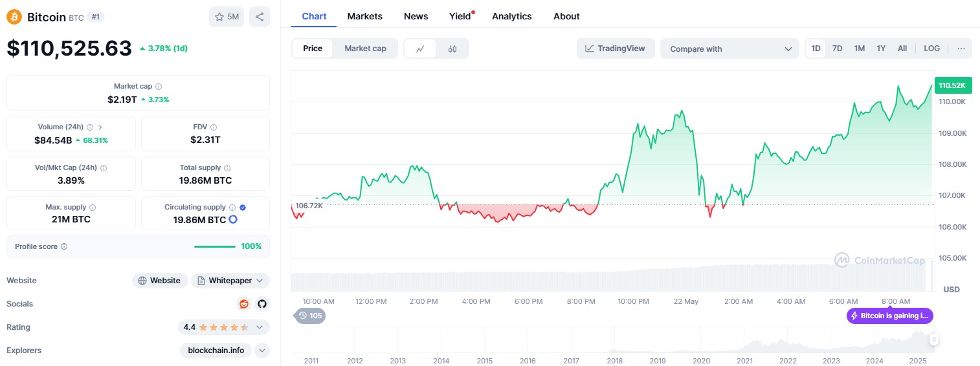
Task: Click Market cap info icon
Action: point(159,86)
